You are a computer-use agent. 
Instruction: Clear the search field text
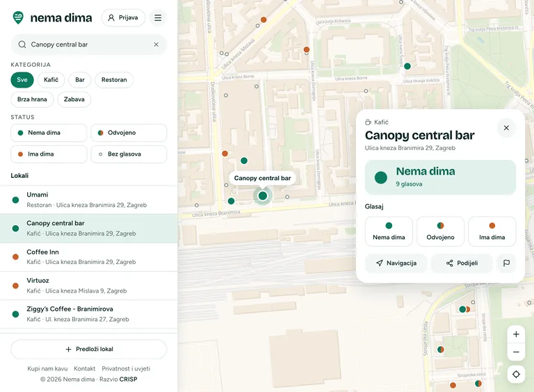(156, 44)
